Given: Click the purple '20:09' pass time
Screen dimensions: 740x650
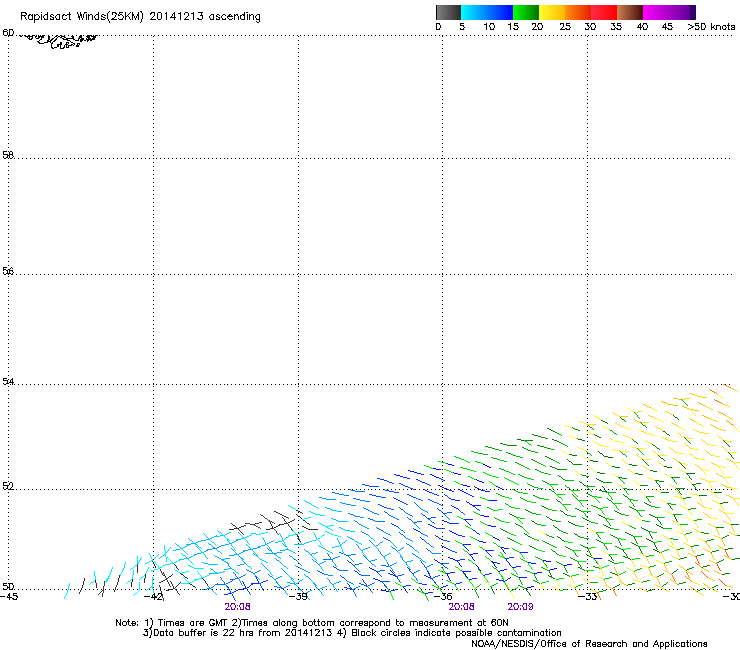Looking at the screenshot, I should (520, 607).
